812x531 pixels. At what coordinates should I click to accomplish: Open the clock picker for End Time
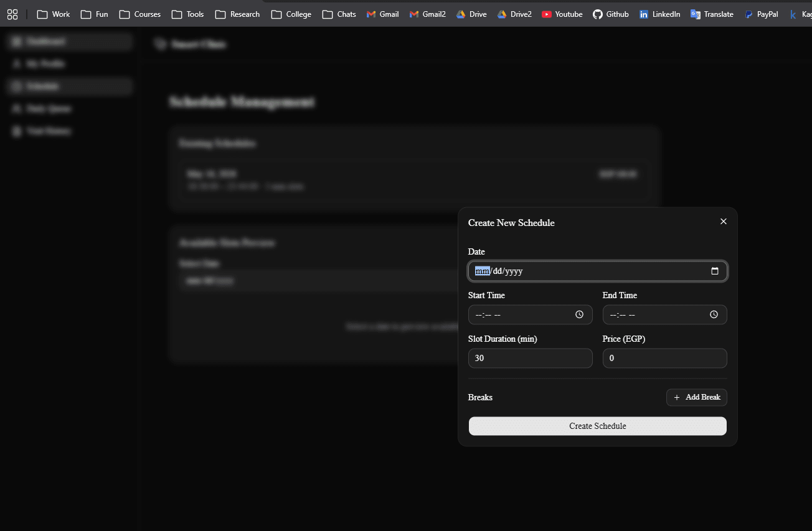[714, 315]
